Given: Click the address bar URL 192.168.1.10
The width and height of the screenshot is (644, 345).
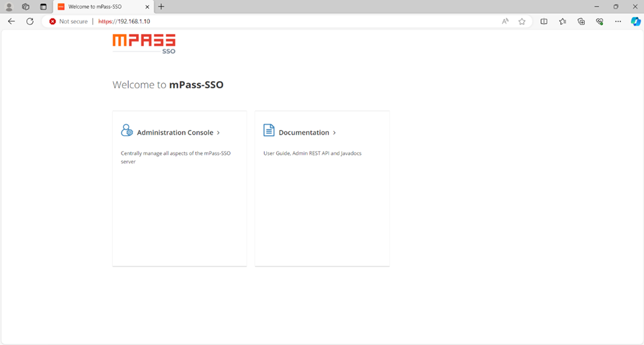Looking at the screenshot, I should point(124,21).
